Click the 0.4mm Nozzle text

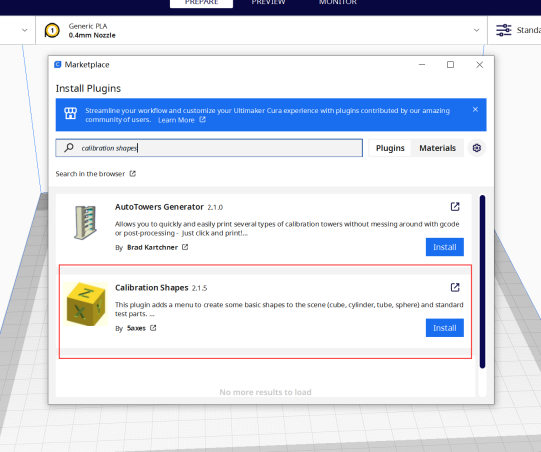[x=92, y=35]
